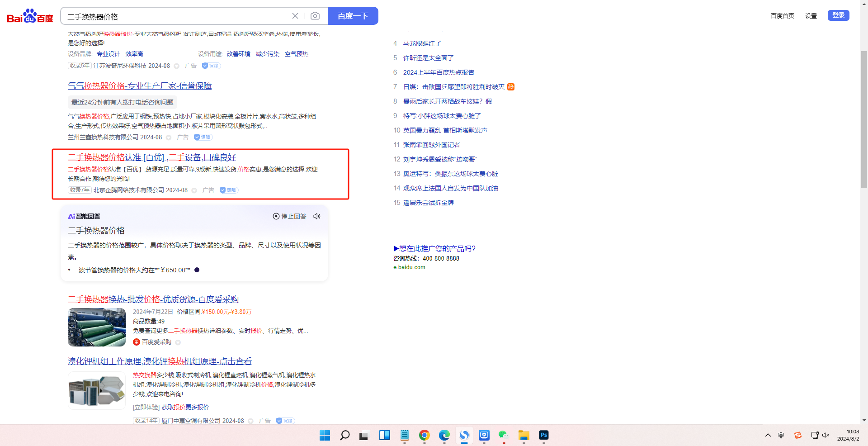
Task: Open hot search 张雨霏回怼外国记者
Action: [x=432, y=145]
